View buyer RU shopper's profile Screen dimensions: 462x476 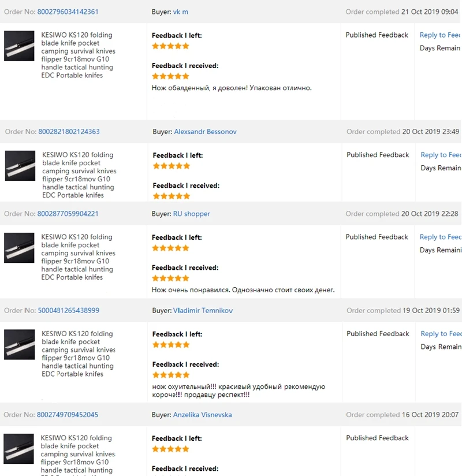pyautogui.click(x=192, y=214)
